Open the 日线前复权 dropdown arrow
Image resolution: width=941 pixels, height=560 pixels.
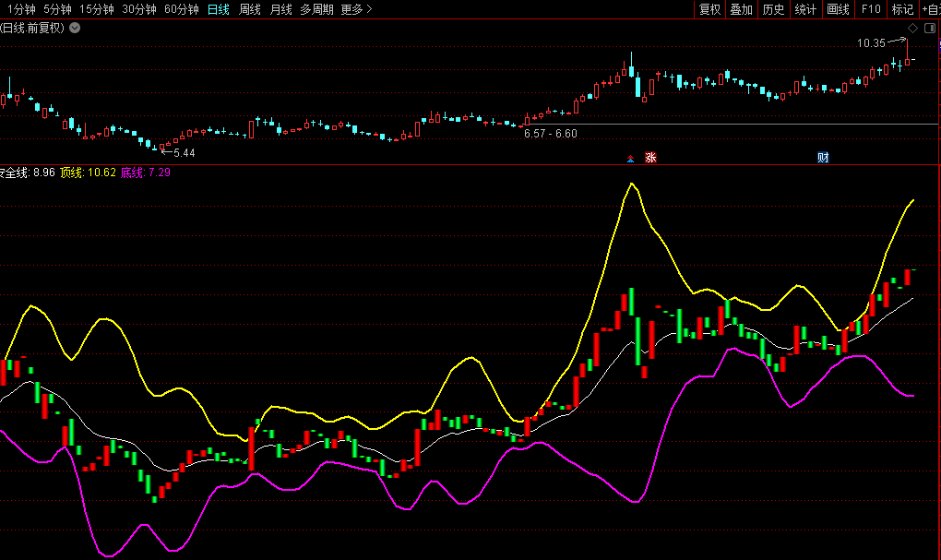75,28
